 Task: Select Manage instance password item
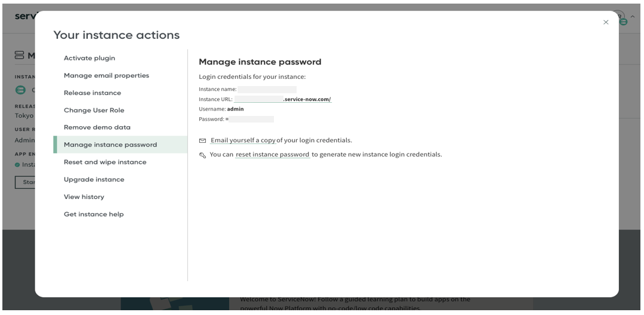[x=121, y=145]
